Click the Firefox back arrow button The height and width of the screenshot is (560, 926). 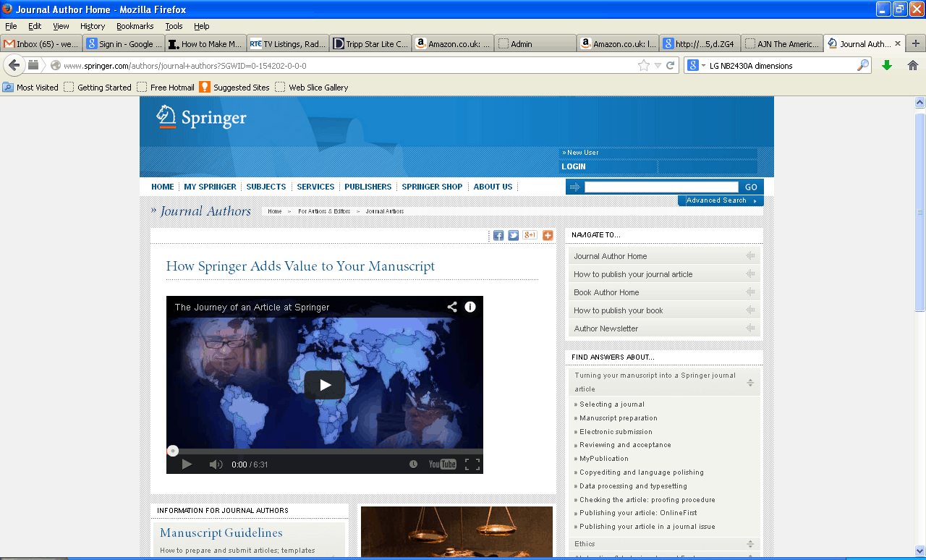pos(14,65)
